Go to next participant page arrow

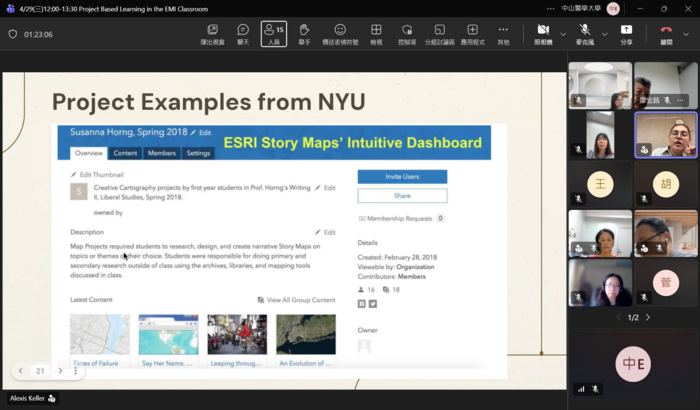[648, 318]
